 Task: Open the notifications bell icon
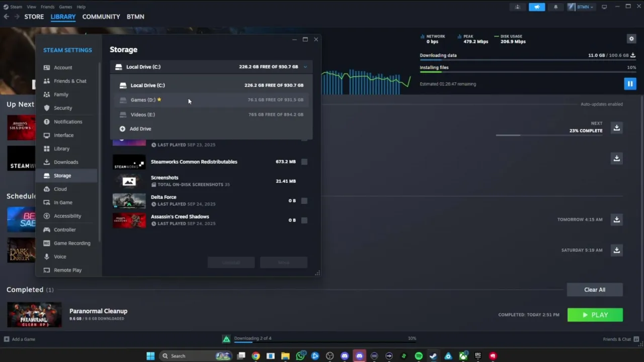pos(556,7)
